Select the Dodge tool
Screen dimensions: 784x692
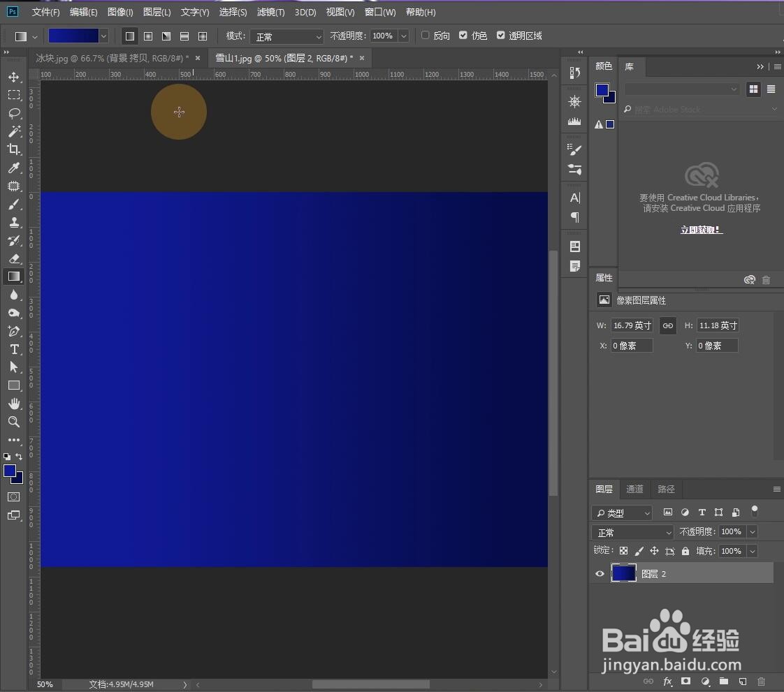tap(13, 313)
